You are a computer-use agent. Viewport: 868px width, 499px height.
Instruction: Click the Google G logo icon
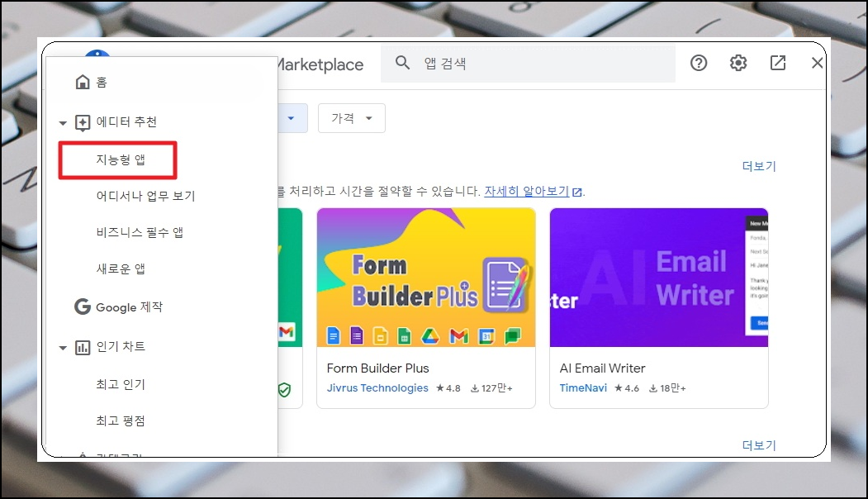(83, 307)
